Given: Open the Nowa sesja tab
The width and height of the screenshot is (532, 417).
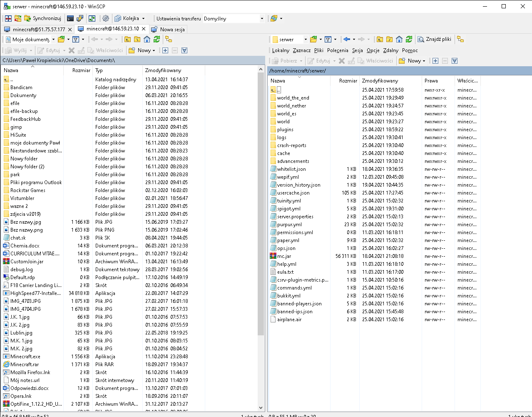Looking at the screenshot, I should click(172, 29).
